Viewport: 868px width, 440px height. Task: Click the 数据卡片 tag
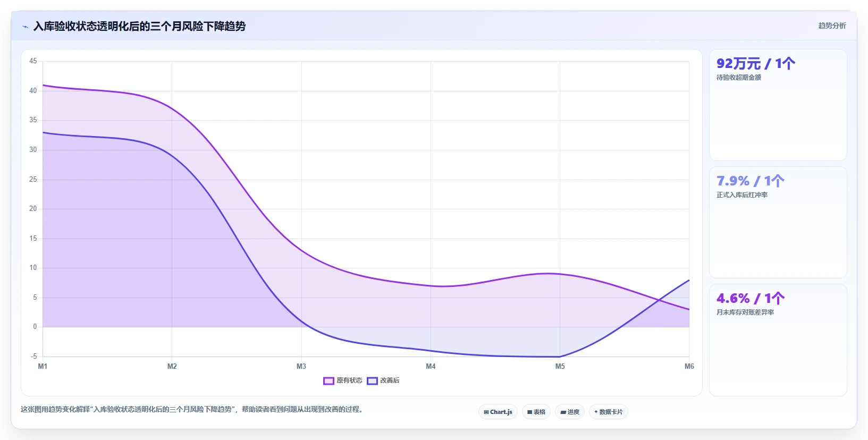[609, 412]
